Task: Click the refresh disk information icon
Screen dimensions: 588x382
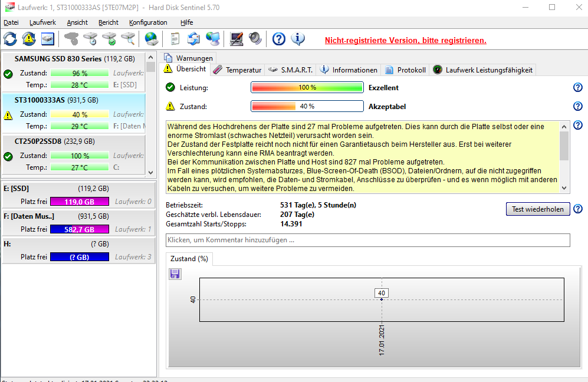Action: point(10,38)
